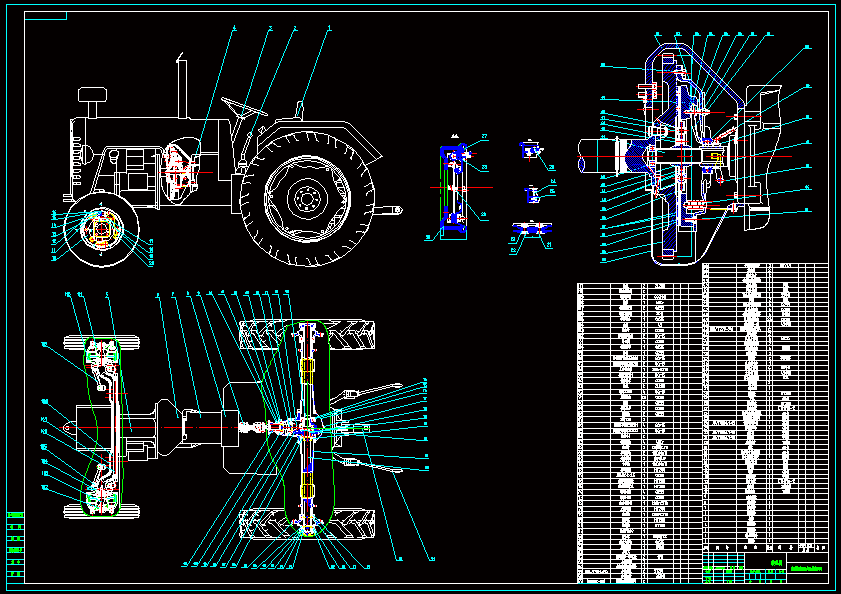Select the housing outline right of clutch section
Screen dimensions: 841x594
[762, 157]
